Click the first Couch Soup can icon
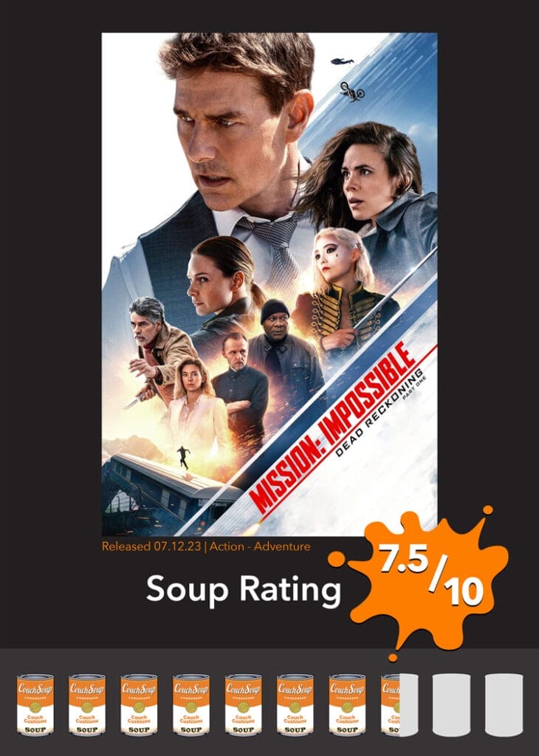This screenshot has width=539, height=756. click(x=35, y=704)
